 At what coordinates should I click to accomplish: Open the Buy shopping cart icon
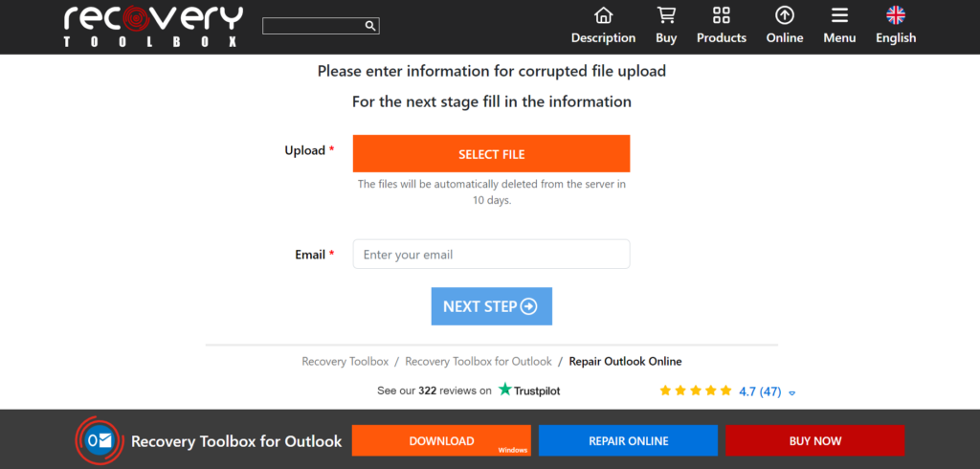pos(666,15)
